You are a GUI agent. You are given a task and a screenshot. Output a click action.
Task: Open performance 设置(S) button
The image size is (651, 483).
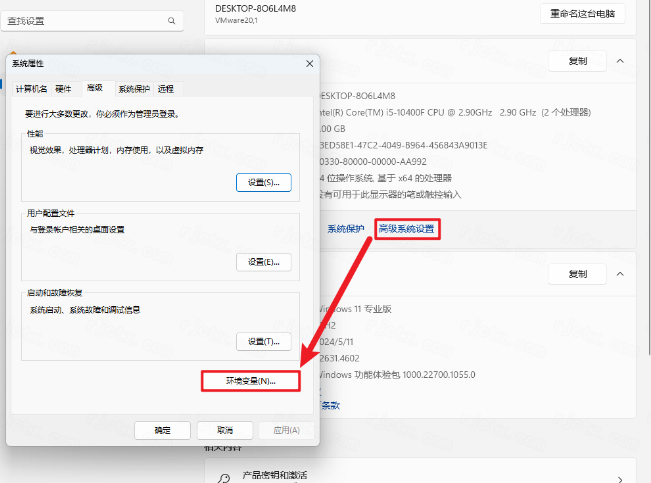[x=264, y=182]
